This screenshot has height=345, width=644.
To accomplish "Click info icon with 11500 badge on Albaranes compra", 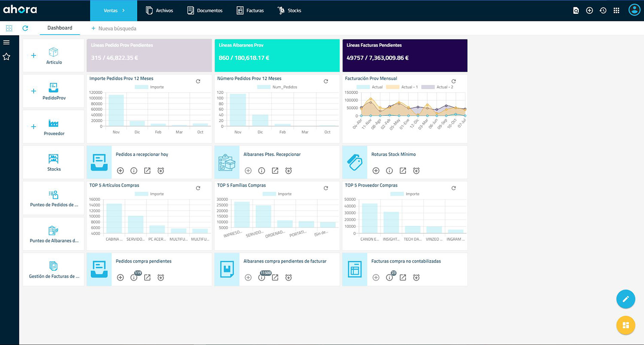I will pos(261,278).
